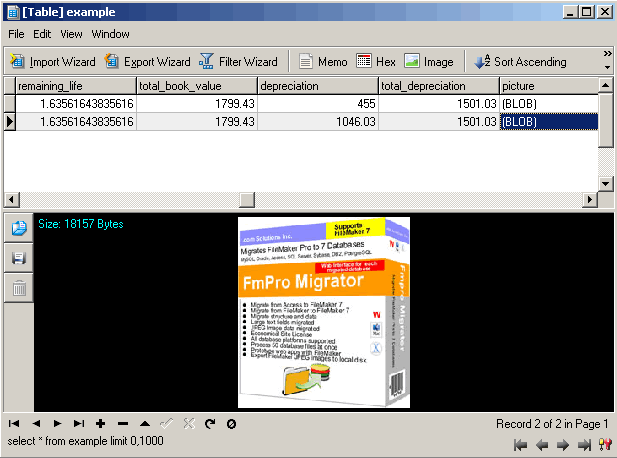Click the FmPro Migrator image preview
The image size is (617, 458).
pyautogui.click(x=324, y=312)
